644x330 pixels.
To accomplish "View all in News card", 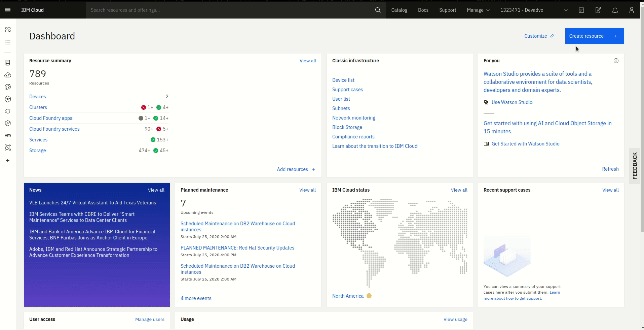I will point(156,190).
